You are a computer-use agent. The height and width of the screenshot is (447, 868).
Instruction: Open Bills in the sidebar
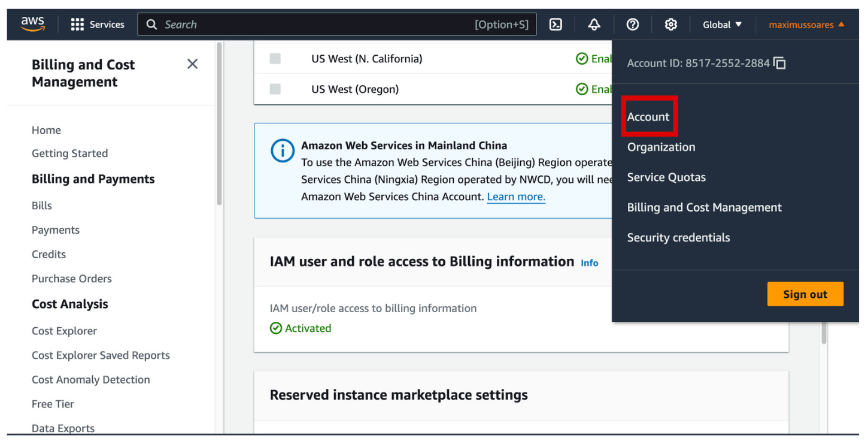click(42, 206)
